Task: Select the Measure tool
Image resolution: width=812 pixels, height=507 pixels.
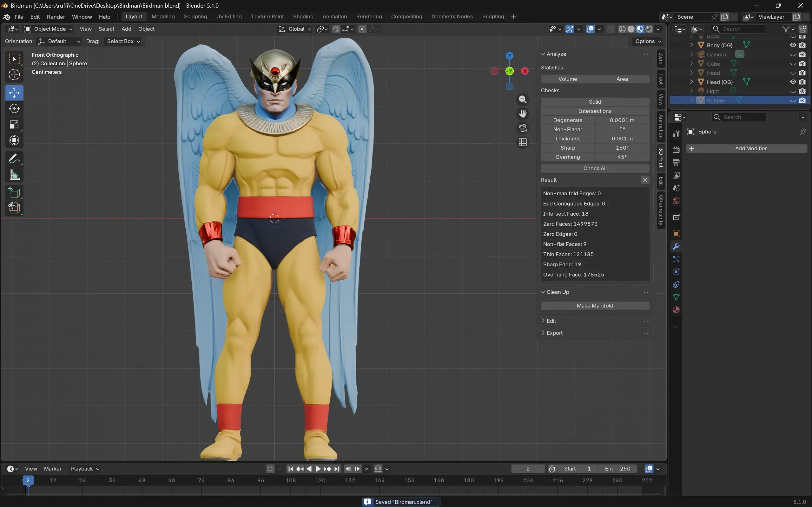Action: 14,174
